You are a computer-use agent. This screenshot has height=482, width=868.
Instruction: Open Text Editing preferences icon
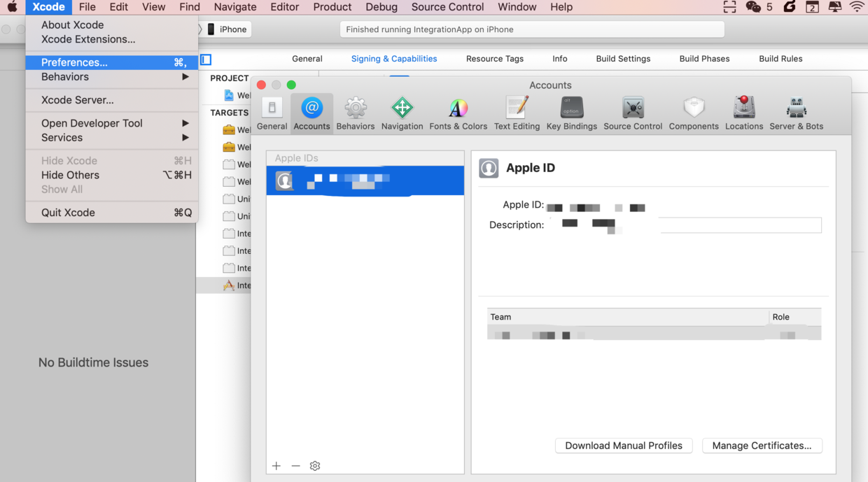(517, 108)
